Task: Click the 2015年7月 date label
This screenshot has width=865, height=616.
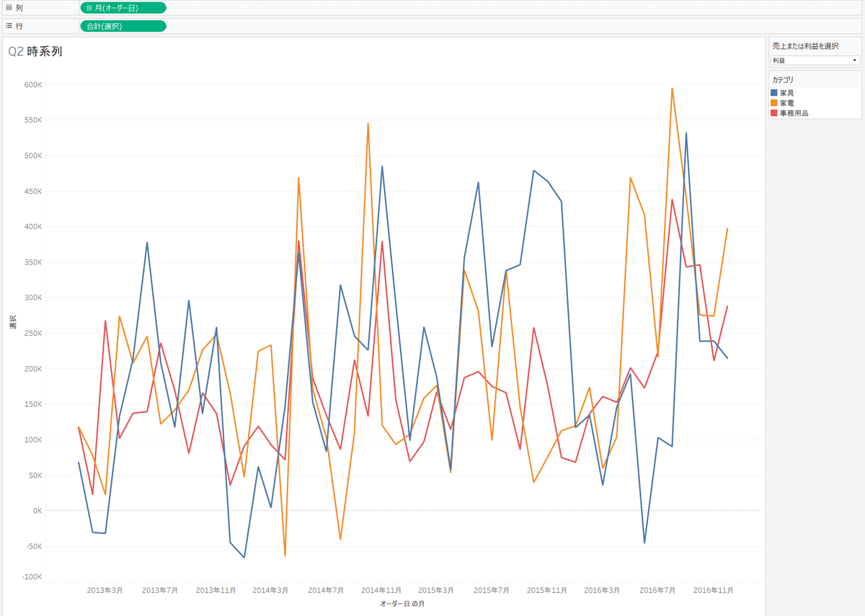Action: pyautogui.click(x=492, y=590)
